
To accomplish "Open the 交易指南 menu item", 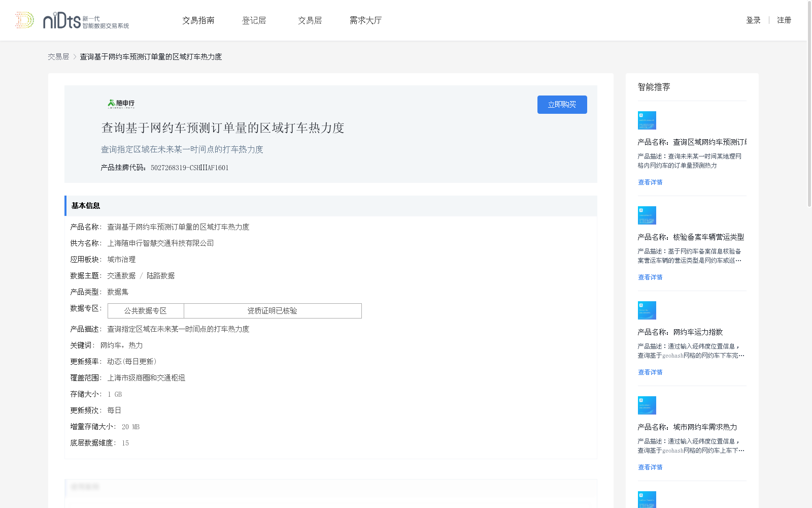I will [198, 20].
